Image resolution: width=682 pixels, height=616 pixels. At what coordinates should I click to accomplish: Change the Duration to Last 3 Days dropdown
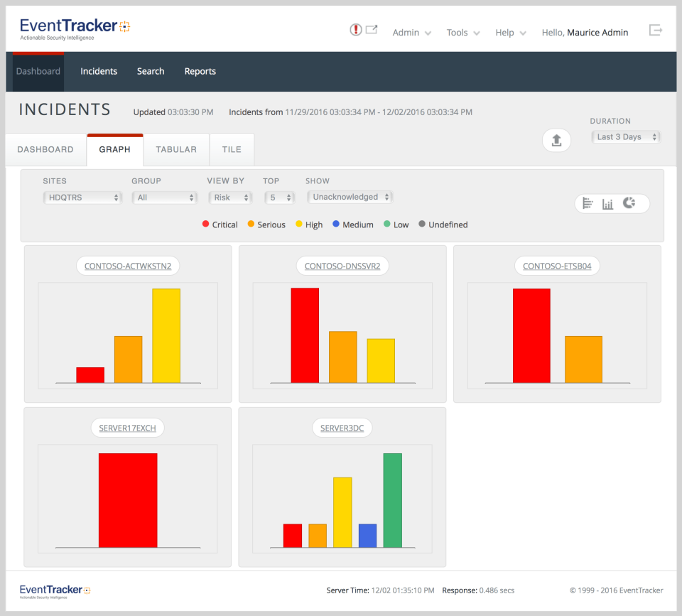coord(626,136)
